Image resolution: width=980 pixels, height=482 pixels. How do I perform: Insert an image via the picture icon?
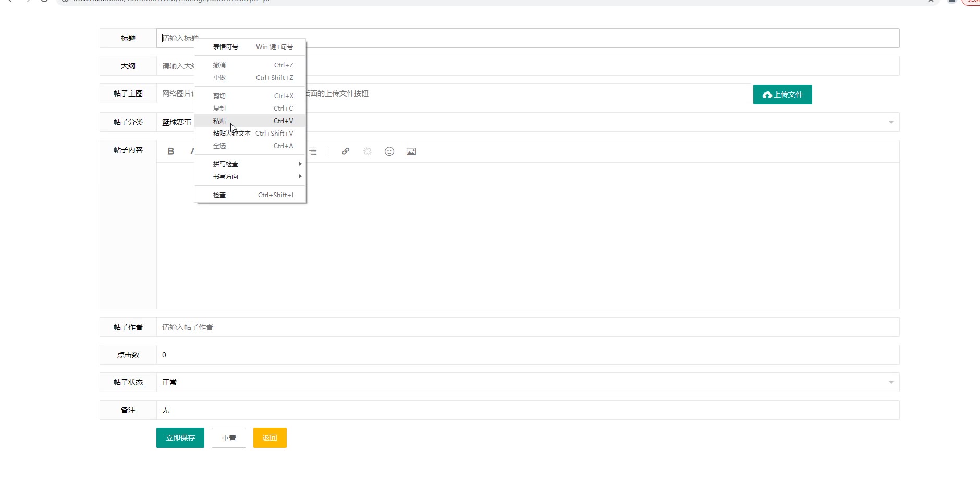pos(411,151)
